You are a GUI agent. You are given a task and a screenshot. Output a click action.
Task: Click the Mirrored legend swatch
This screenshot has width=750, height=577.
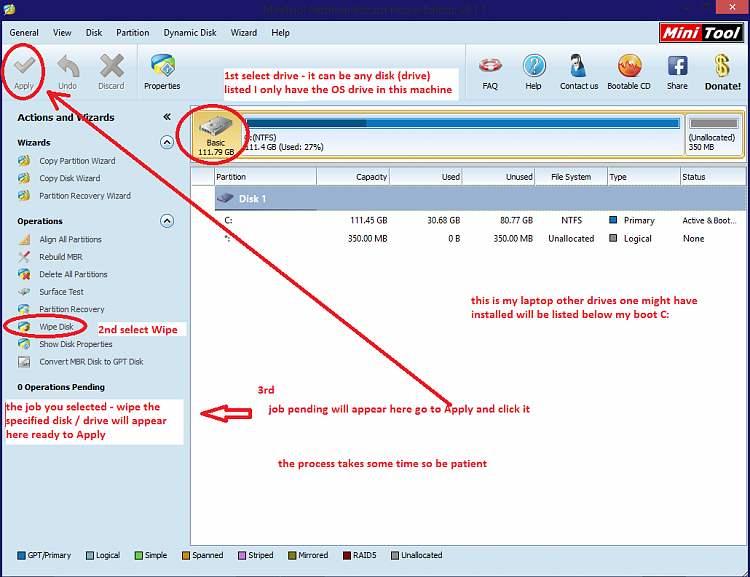pos(292,555)
